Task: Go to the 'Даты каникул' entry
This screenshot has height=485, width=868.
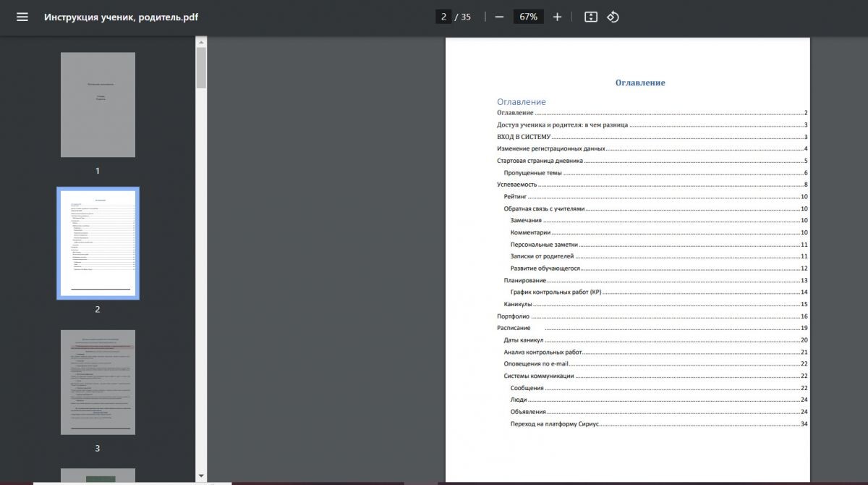Action: click(655, 340)
